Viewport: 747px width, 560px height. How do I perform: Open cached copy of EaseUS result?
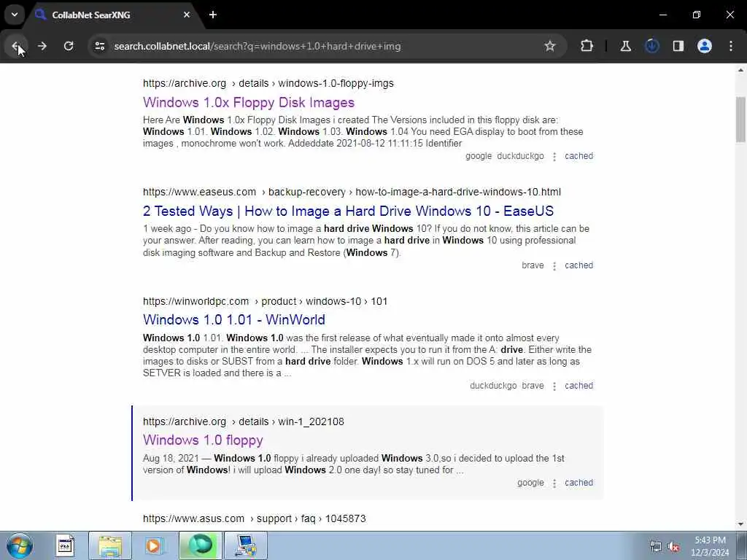pos(578,265)
